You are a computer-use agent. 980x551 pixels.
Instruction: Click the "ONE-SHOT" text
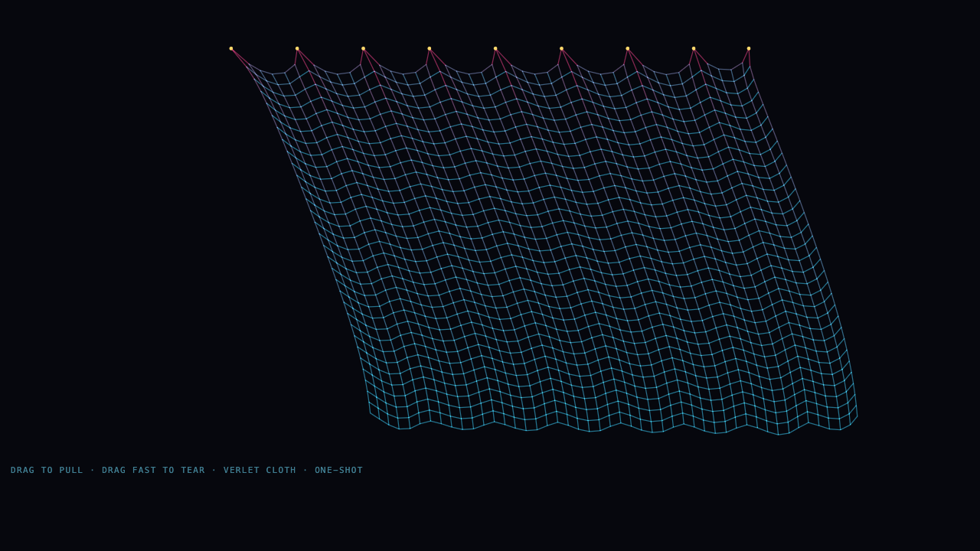(x=338, y=470)
